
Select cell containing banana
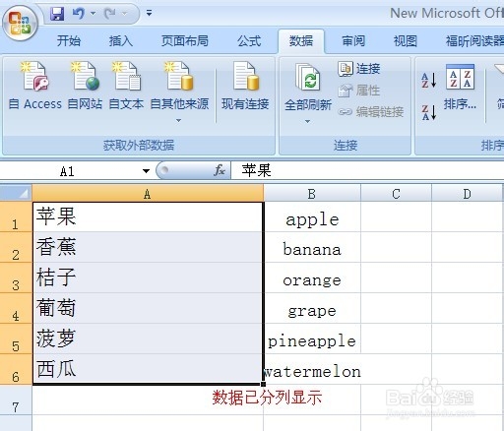[x=312, y=247]
